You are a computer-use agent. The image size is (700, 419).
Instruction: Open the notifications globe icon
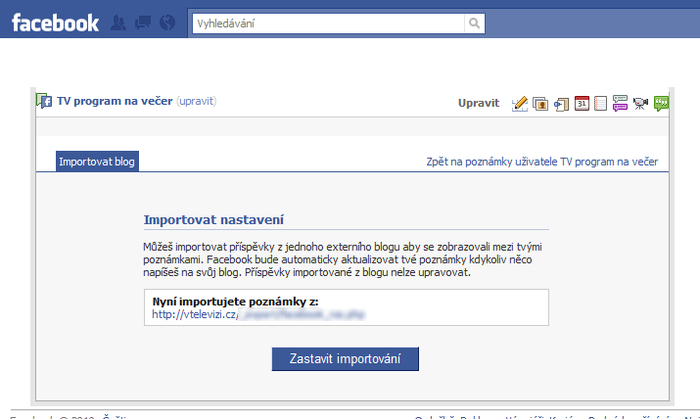(167, 23)
